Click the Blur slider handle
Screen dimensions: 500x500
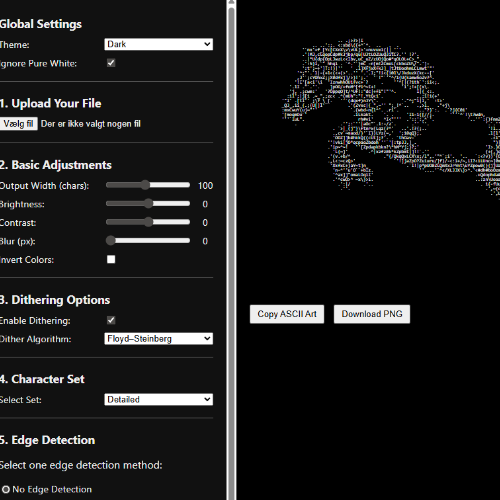(x=111, y=241)
